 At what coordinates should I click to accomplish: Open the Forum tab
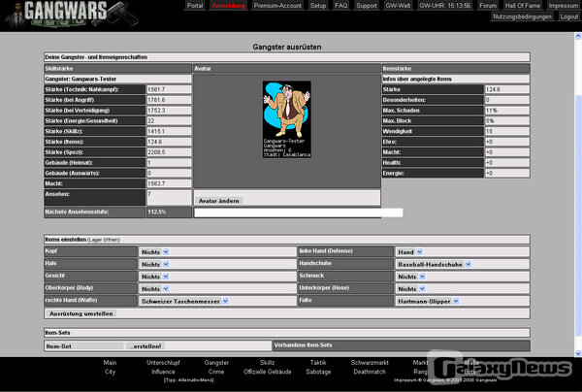pos(488,6)
